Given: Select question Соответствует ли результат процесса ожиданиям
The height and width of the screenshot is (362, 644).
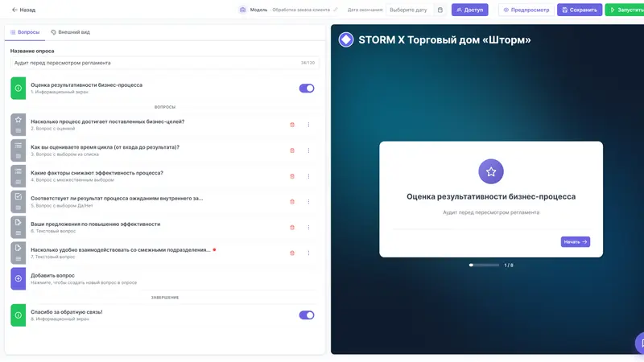Looking at the screenshot, I should [164, 202].
